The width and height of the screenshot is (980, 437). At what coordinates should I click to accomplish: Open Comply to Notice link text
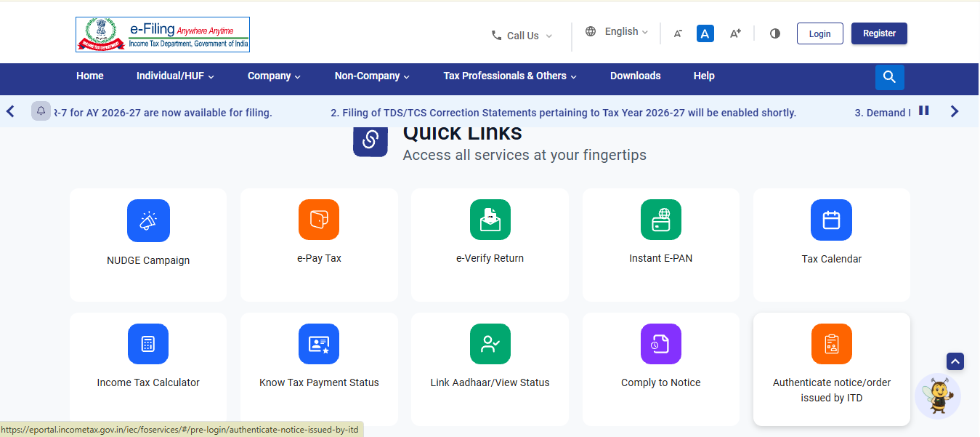pos(661,382)
